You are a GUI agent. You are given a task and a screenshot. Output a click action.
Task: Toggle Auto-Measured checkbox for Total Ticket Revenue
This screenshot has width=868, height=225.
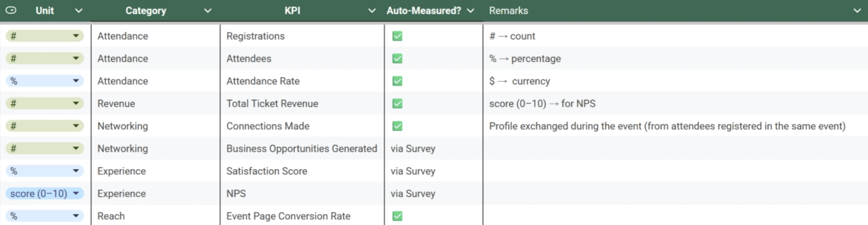pos(397,104)
